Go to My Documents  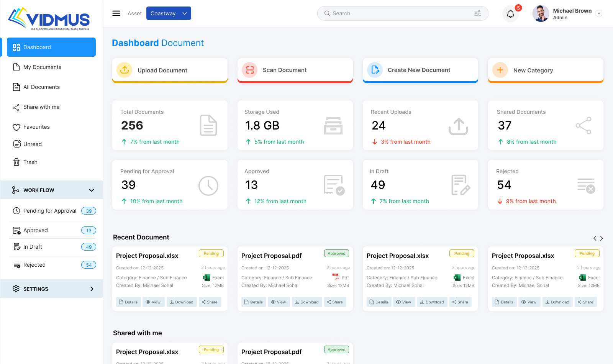[42, 67]
